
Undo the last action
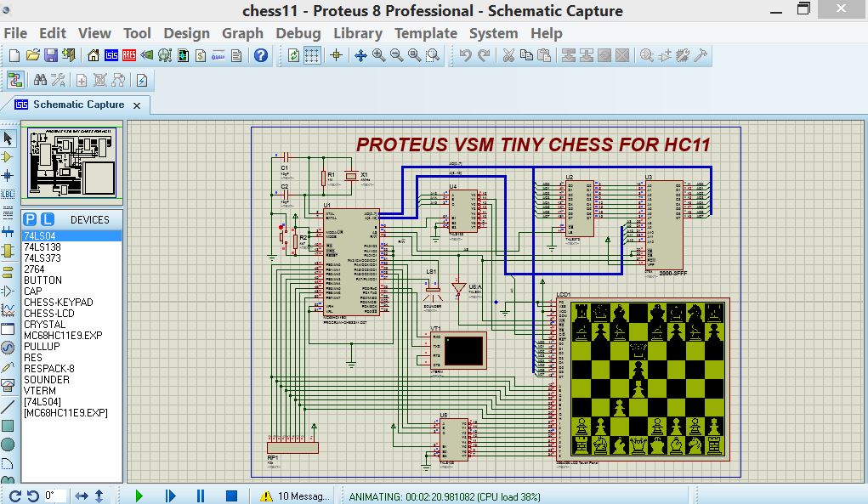[466, 55]
